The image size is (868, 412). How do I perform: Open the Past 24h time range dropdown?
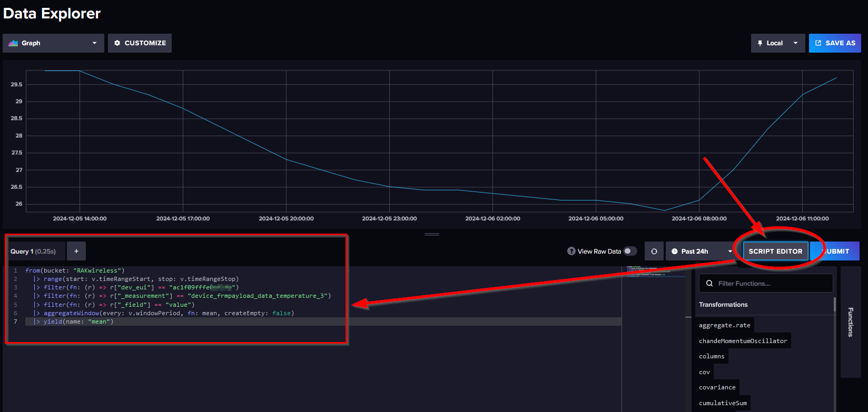(x=701, y=252)
